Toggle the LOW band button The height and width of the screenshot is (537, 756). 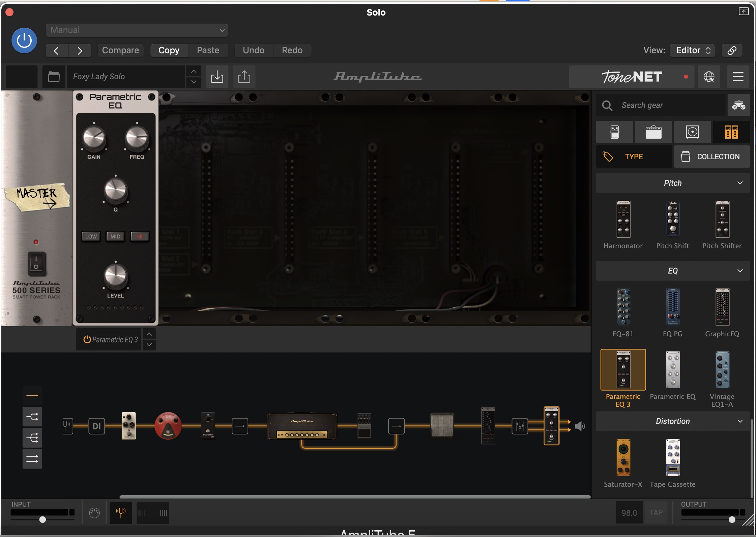pos(91,236)
